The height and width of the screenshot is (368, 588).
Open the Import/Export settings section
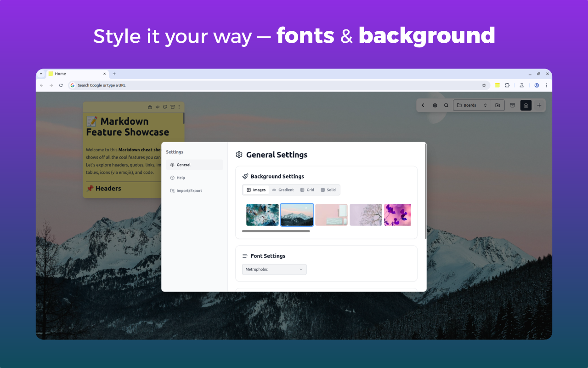tap(194, 190)
